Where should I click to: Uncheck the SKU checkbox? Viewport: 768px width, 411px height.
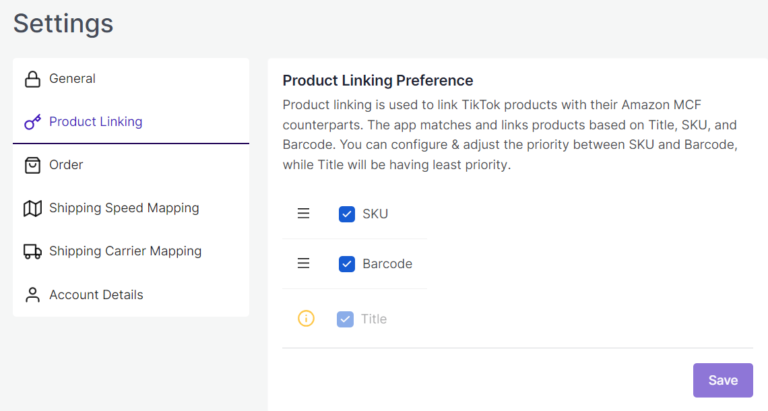click(x=347, y=214)
